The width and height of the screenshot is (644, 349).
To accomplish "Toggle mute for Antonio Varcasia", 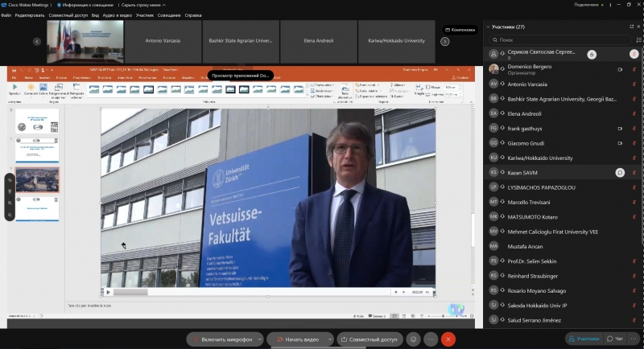I will tap(634, 84).
